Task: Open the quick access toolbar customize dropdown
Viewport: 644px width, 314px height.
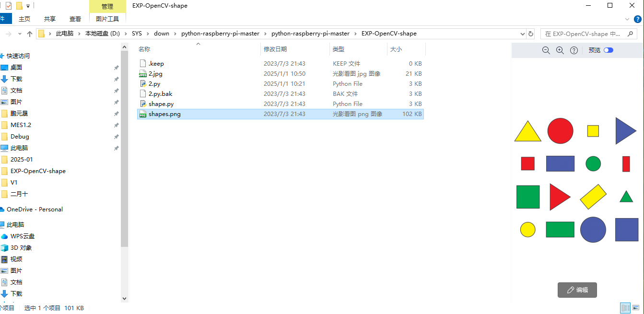Action: 28,6
